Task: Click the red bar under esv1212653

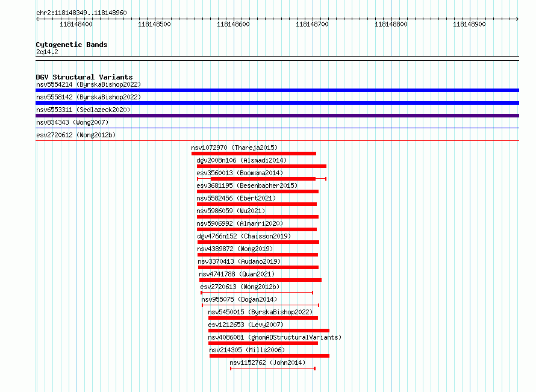Action: coord(269,331)
